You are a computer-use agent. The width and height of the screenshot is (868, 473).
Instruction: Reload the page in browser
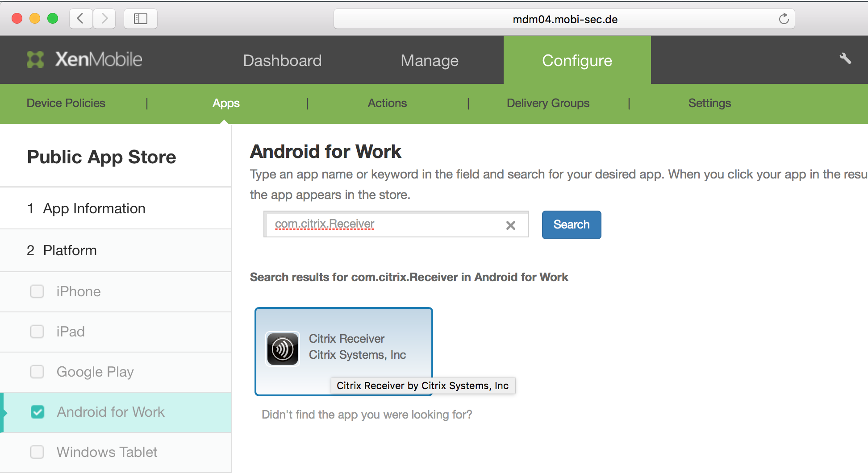[784, 19]
